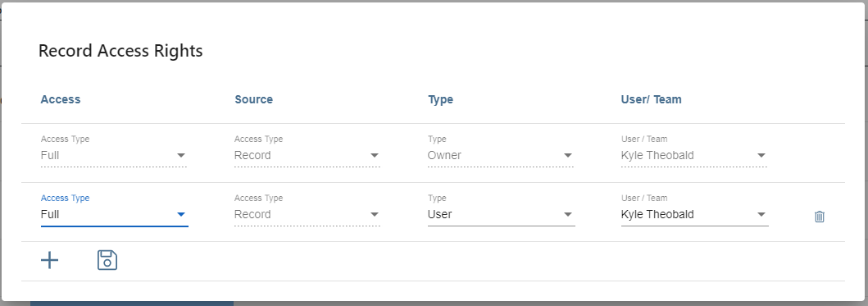The image size is (868, 306).
Task: Select the Type column header
Action: [x=441, y=100]
